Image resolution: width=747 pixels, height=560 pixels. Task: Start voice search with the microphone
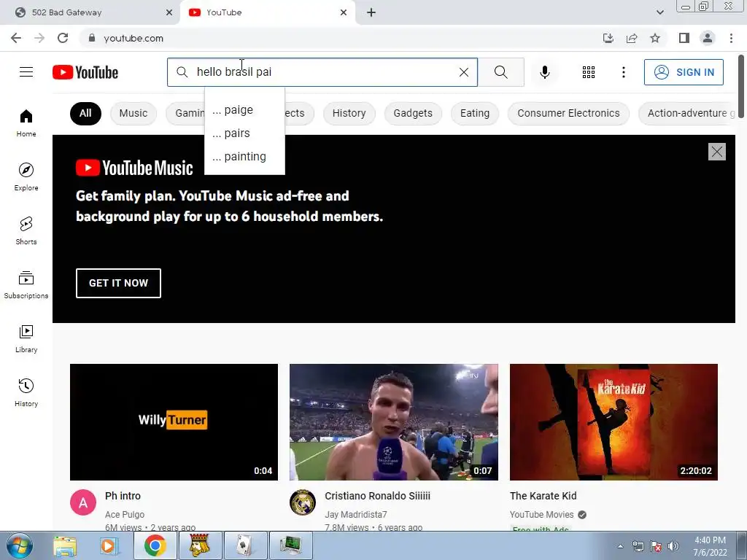pos(545,72)
